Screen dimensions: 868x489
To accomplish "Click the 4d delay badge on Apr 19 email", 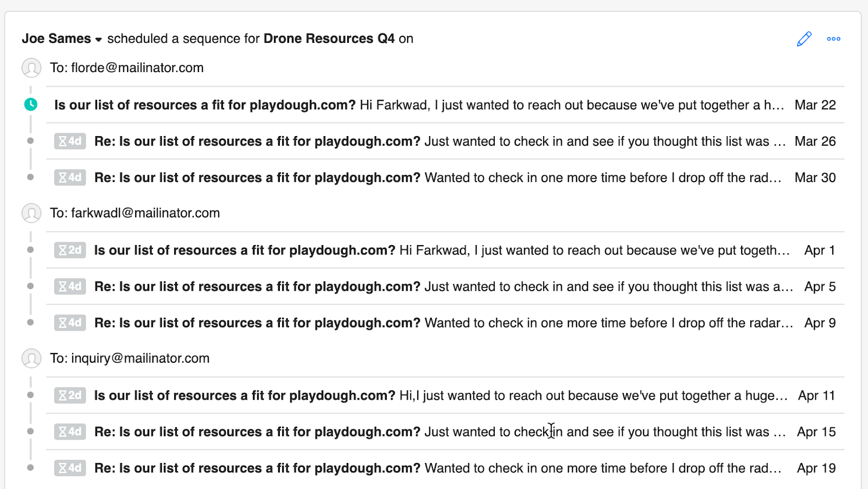I will 70,468.
